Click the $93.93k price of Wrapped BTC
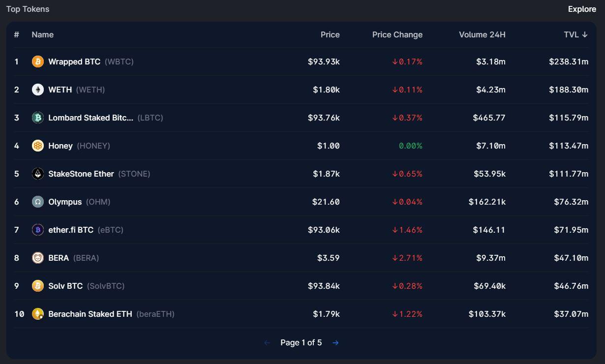Screen dimensions: 605x364 pyautogui.click(x=324, y=61)
